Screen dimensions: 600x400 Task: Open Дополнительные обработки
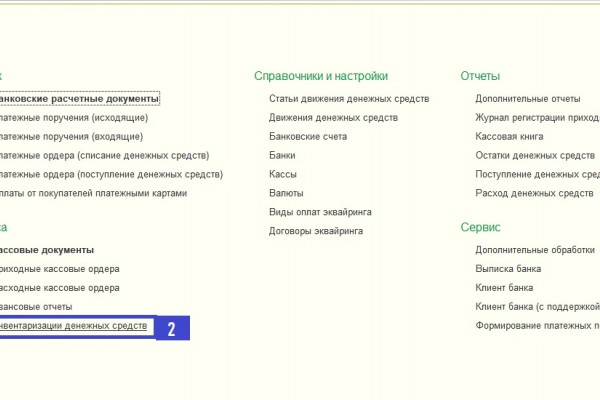pyautogui.click(x=535, y=250)
